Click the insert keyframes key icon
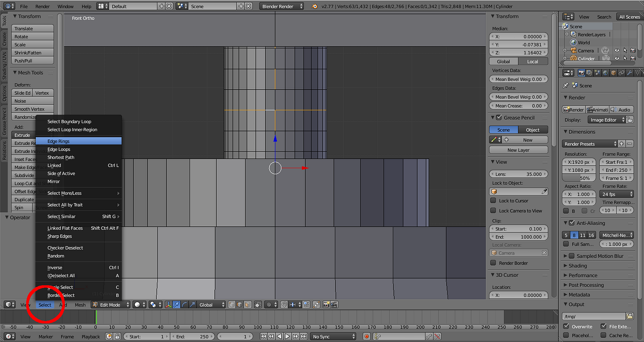 point(429,336)
